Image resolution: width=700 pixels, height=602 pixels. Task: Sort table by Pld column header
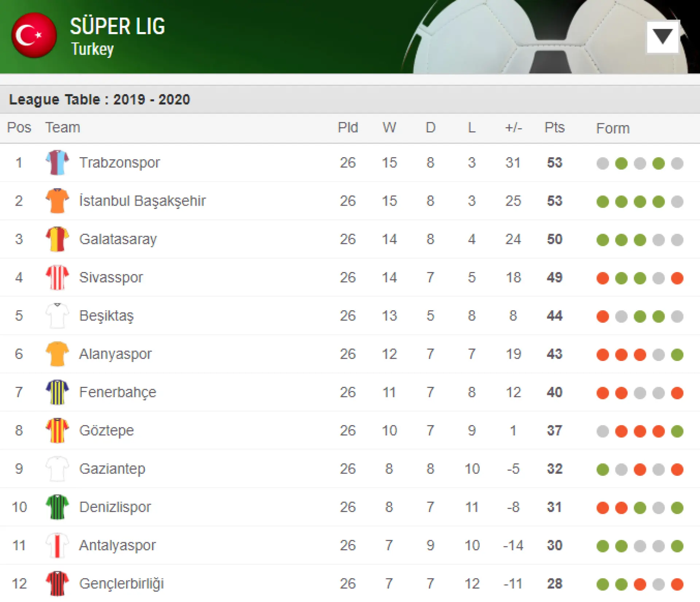(x=348, y=128)
